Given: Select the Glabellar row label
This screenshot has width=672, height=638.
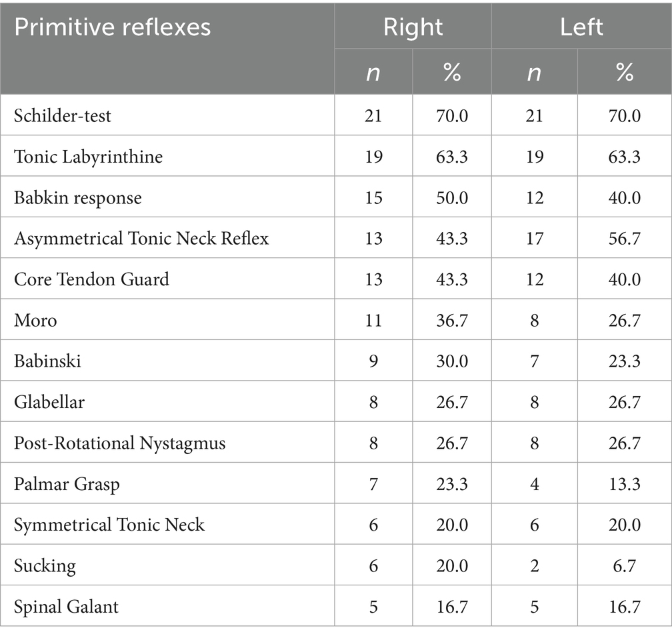Looking at the screenshot, I should 49,401.
